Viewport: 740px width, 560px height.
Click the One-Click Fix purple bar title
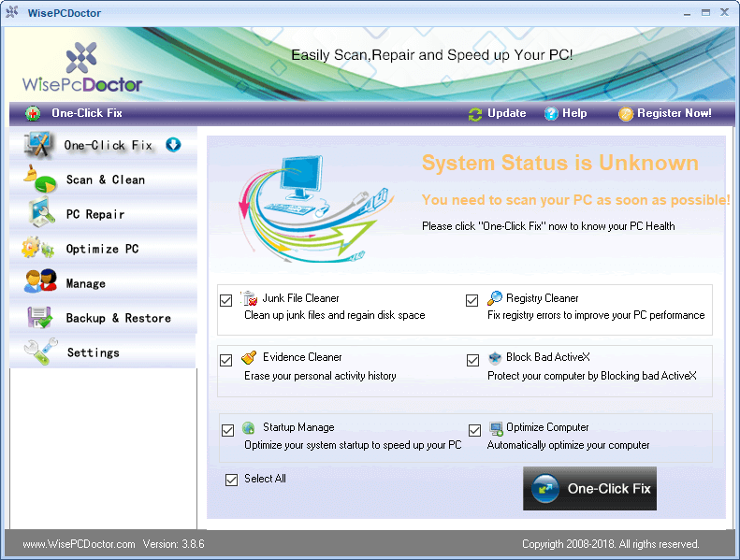[x=87, y=113]
